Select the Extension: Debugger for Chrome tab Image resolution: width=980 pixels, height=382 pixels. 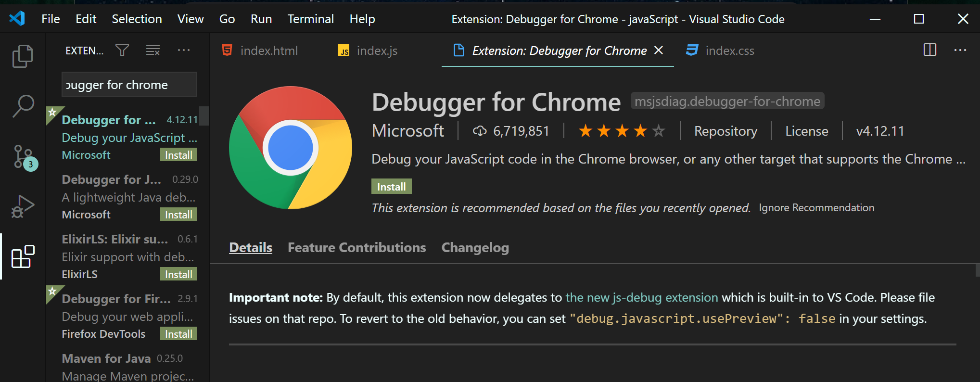click(x=559, y=50)
